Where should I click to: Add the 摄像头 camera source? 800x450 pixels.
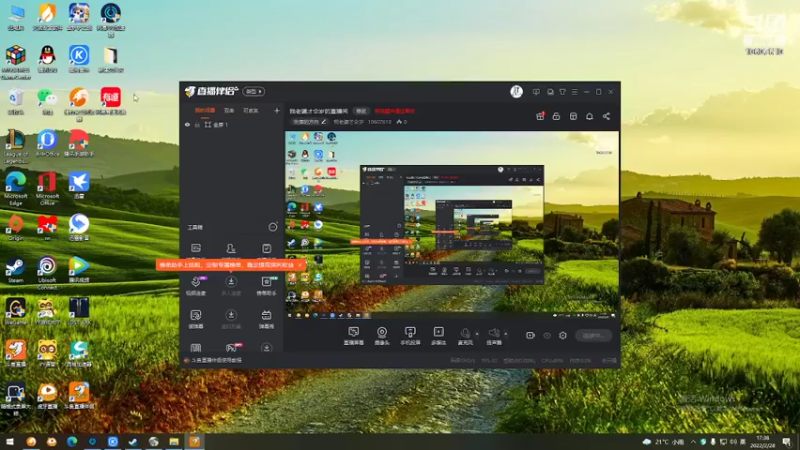point(382,336)
